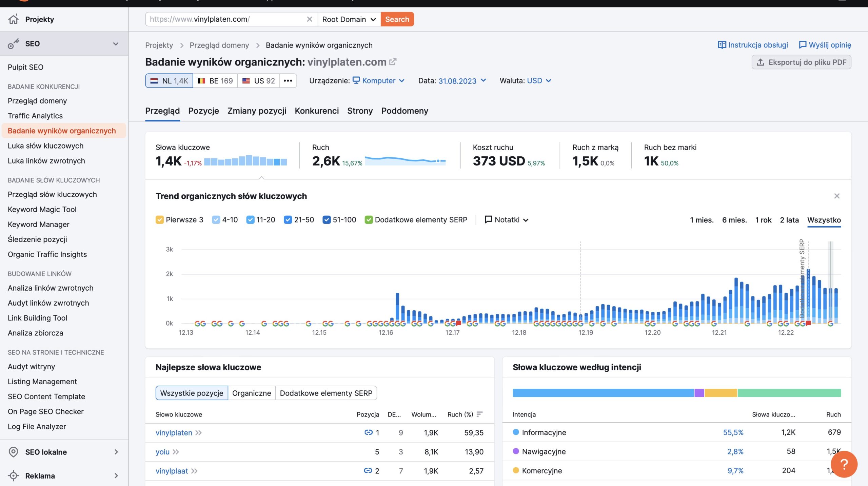Open Urządzenie Komputer dropdown

tap(379, 81)
